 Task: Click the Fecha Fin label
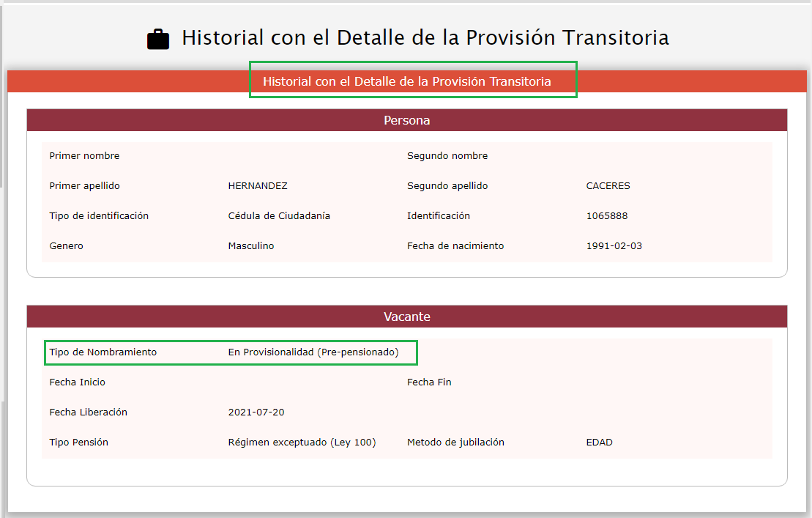click(429, 382)
